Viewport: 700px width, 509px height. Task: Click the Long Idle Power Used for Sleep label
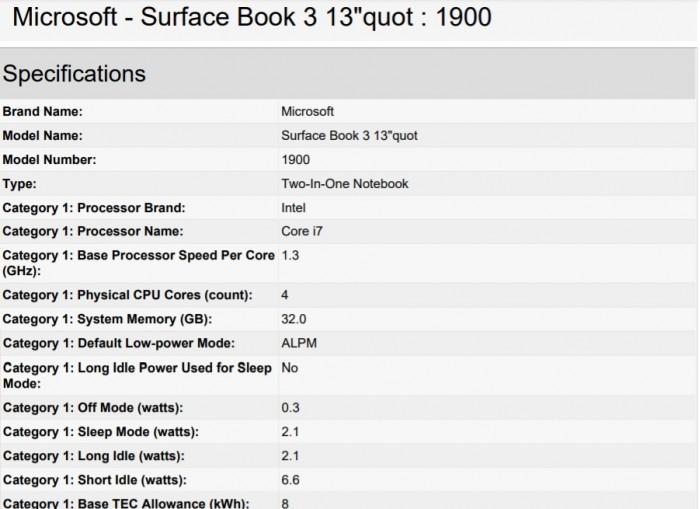(x=137, y=375)
